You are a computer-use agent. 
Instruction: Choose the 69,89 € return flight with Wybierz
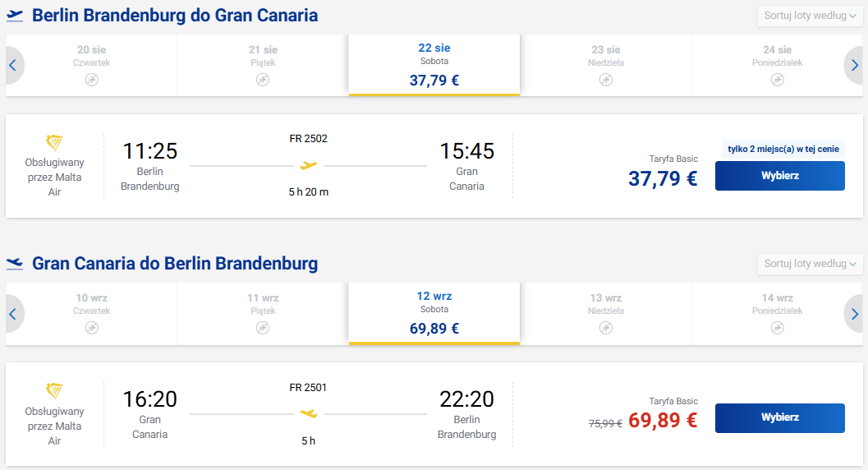coord(779,417)
